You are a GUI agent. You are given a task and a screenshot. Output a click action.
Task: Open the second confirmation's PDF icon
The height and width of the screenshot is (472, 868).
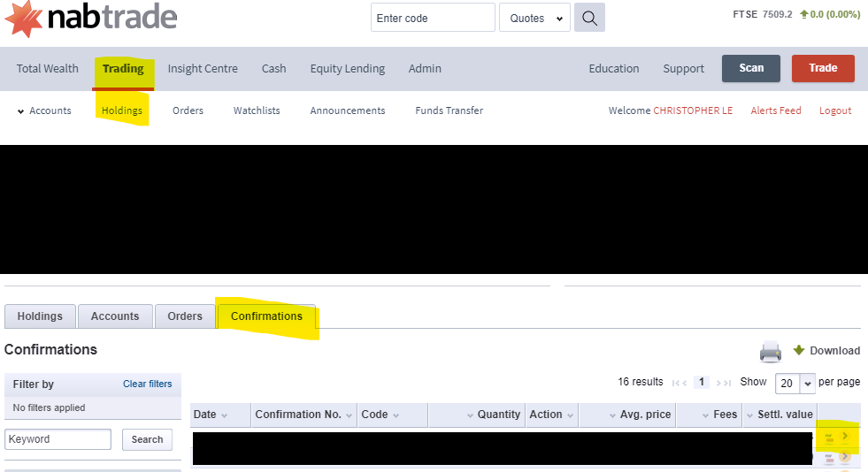pos(829,458)
